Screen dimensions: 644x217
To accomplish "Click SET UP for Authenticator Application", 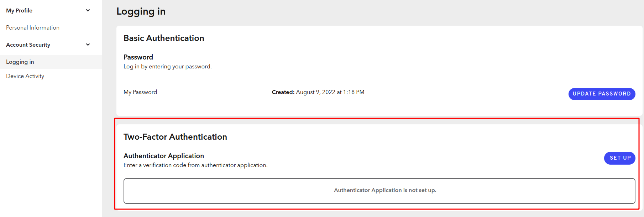I will tap(619, 158).
